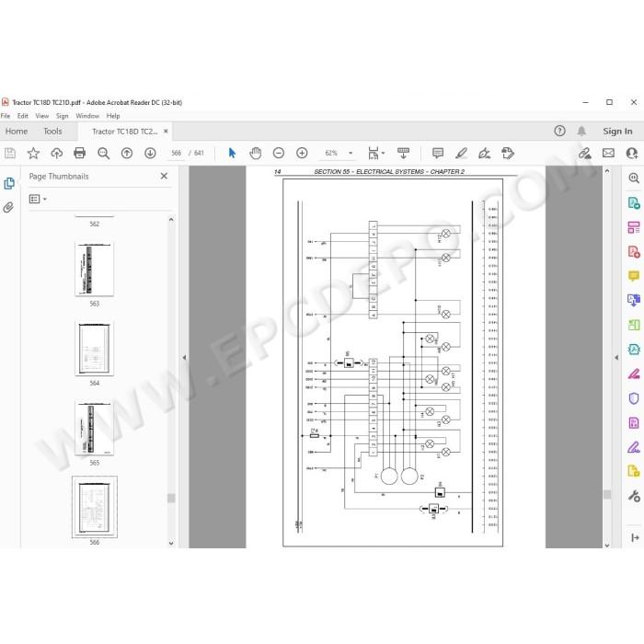The image size is (644, 644).
Task: Print the document
Action: (80, 154)
